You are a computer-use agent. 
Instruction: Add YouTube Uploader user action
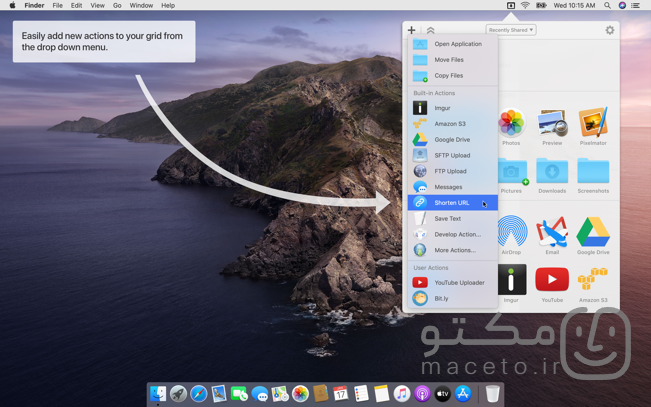coord(453,282)
